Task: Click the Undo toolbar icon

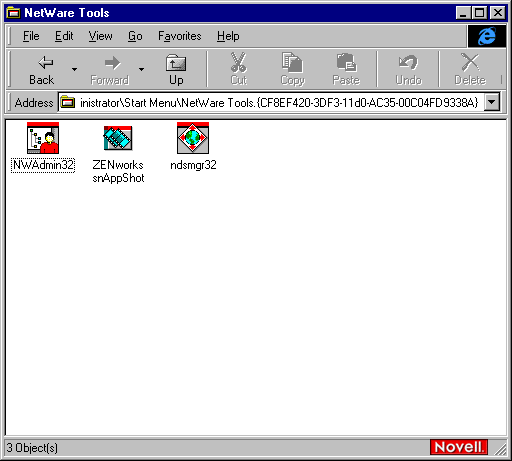Action: pyautogui.click(x=408, y=70)
